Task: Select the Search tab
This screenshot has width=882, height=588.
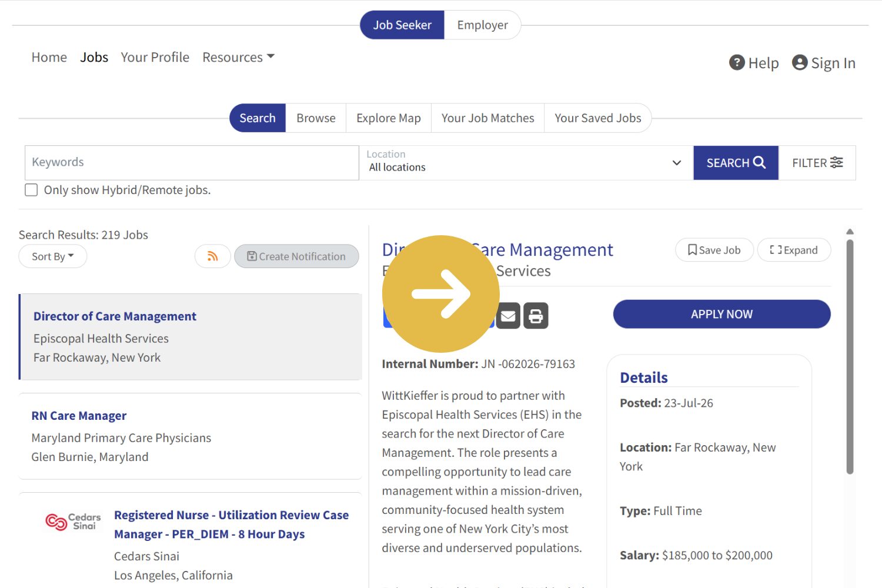Action: click(x=258, y=118)
